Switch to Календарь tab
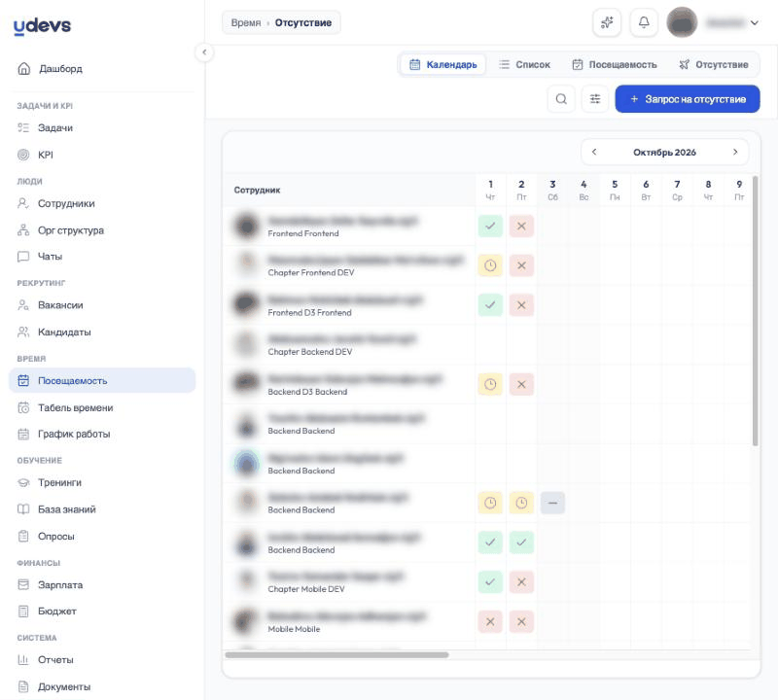Image resolution: width=778 pixels, height=700 pixels. click(x=442, y=64)
